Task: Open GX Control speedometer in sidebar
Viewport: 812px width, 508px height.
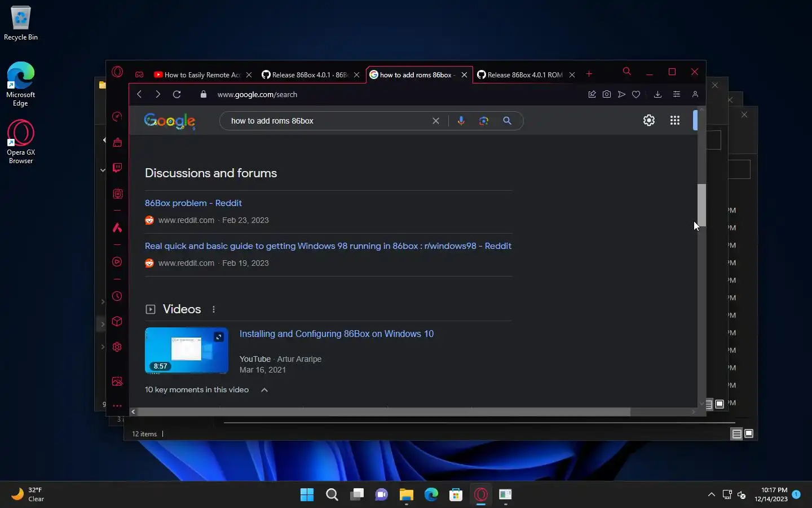Action: (117, 116)
